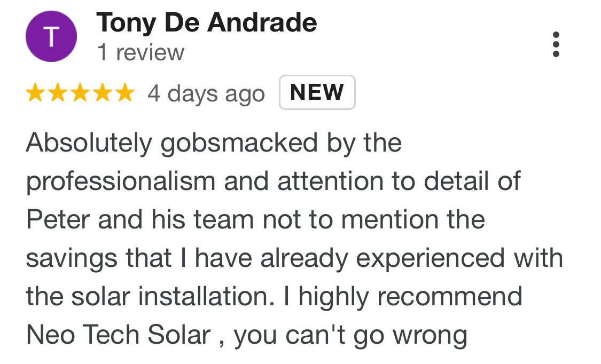Click the NEW badge
Screen dimensions: 601x364
(x=317, y=92)
